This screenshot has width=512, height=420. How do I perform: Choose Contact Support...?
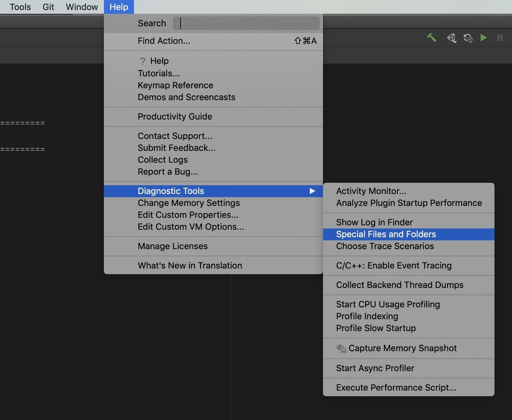tap(213, 136)
